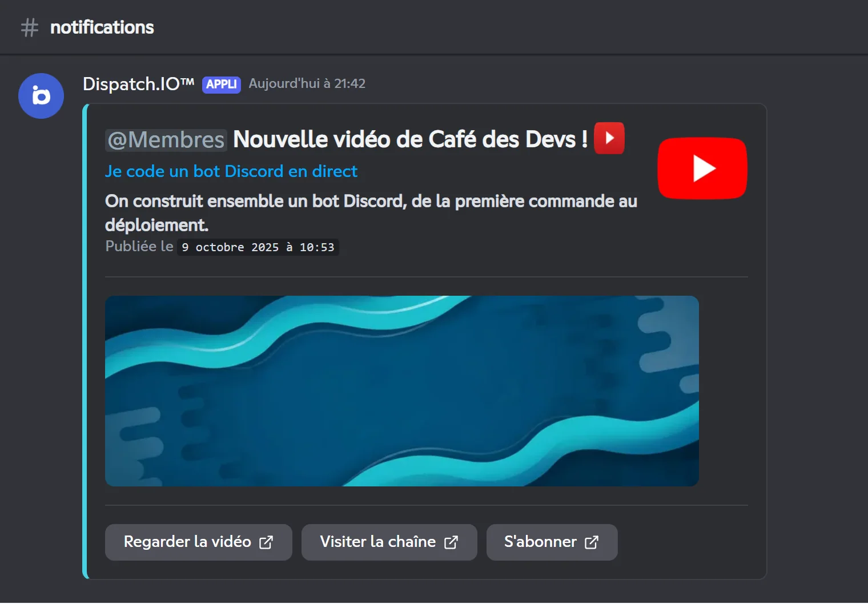Click the large YouTube logo thumbnail
This screenshot has width=868, height=604.
[x=702, y=168]
